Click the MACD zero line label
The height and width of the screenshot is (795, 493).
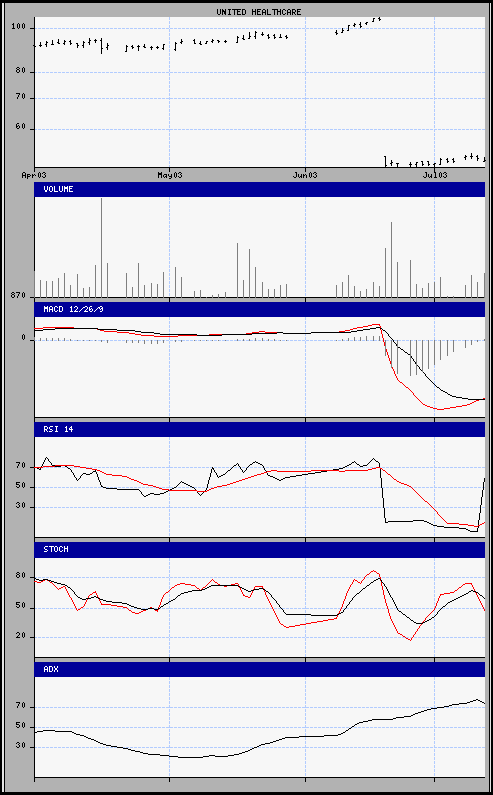click(x=23, y=338)
